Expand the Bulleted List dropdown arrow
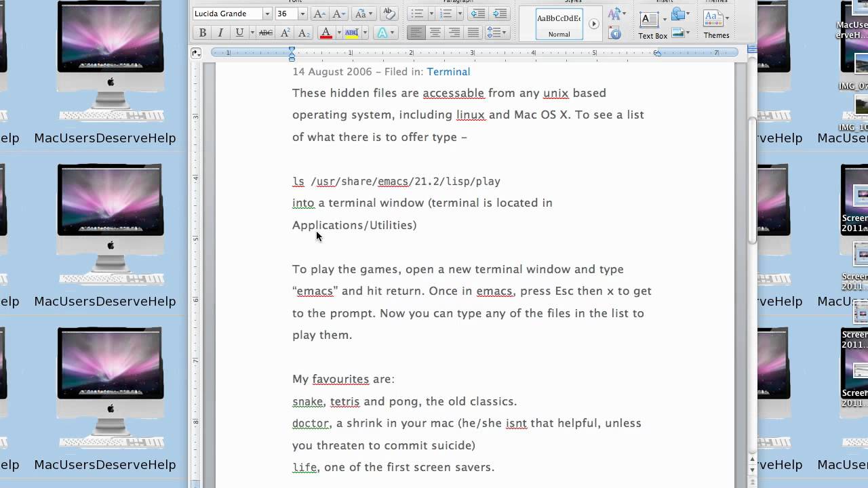The height and width of the screenshot is (488, 868). click(430, 14)
